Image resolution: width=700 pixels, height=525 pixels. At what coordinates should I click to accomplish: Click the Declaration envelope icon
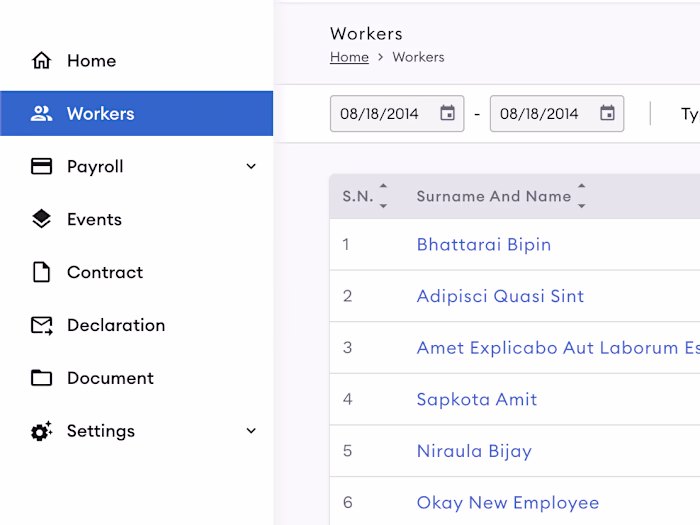[x=42, y=325]
